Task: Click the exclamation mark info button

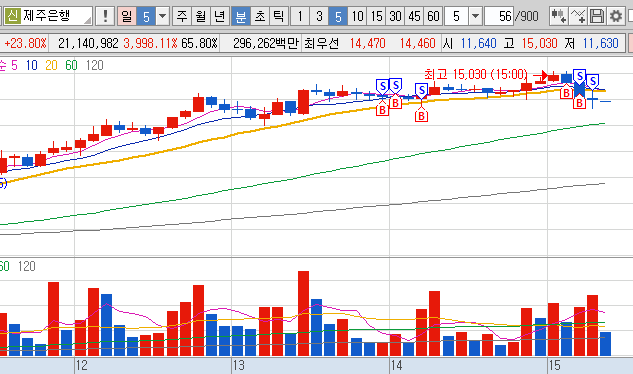Action: coord(105,16)
